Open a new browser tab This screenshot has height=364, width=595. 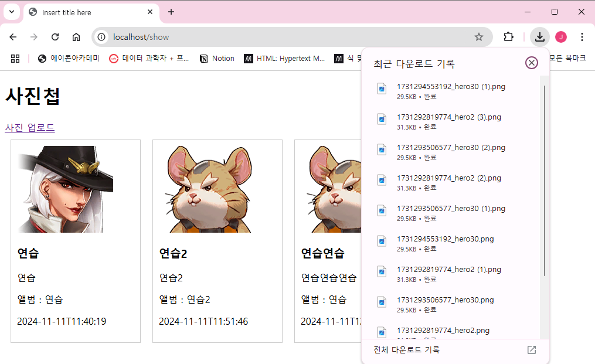[x=171, y=12]
